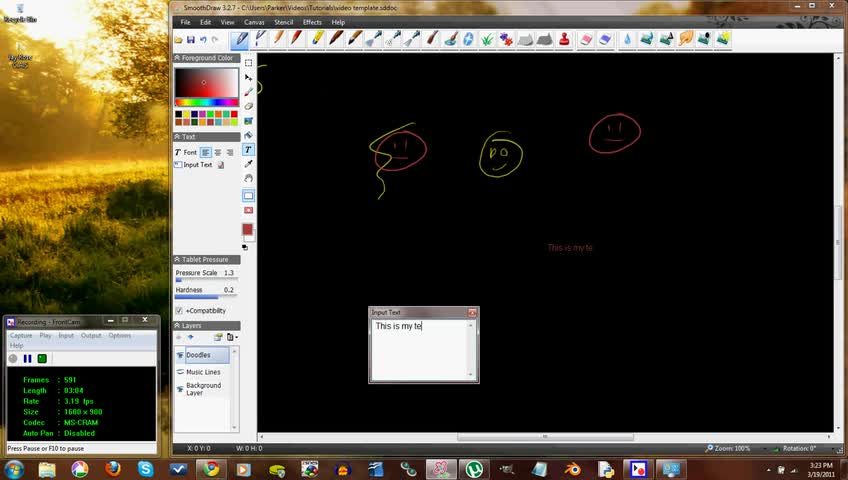Select the Smudge finger tool
Viewport: 848px width, 480px height.
pos(686,39)
